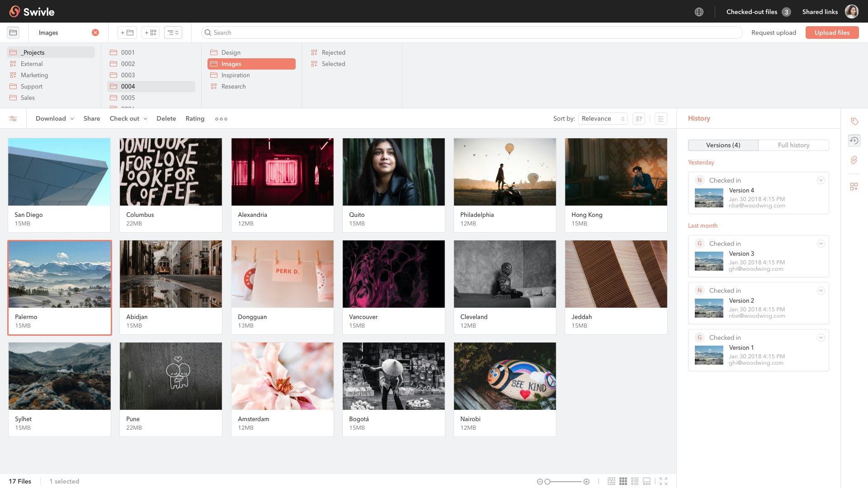This screenshot has height=488, width=868.
Task: Open the tags panel icon
Action: pos(854,122)
